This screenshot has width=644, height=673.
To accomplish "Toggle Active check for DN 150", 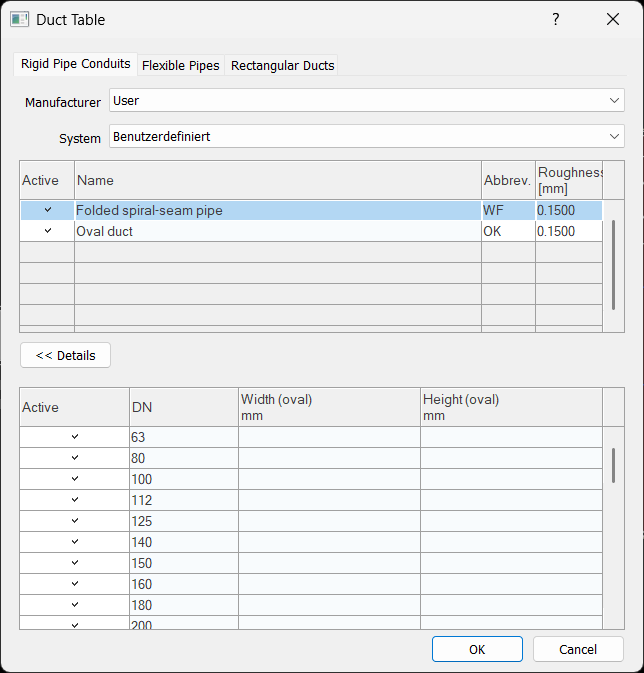I will click(75, 563).
